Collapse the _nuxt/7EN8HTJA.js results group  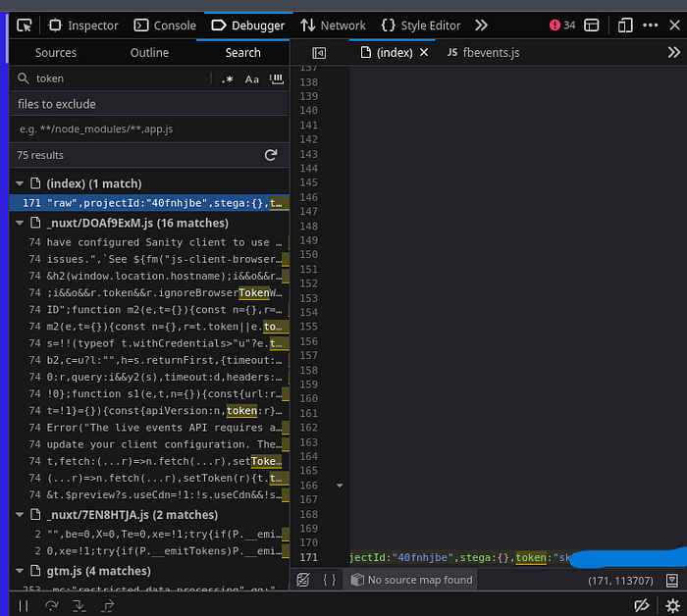click(x=20, y=515)
